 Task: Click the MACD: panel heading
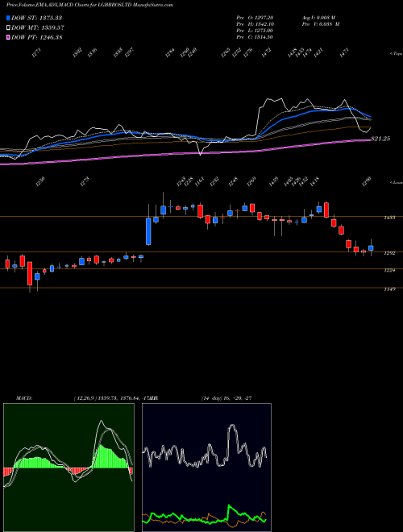(x=23, y=398)
